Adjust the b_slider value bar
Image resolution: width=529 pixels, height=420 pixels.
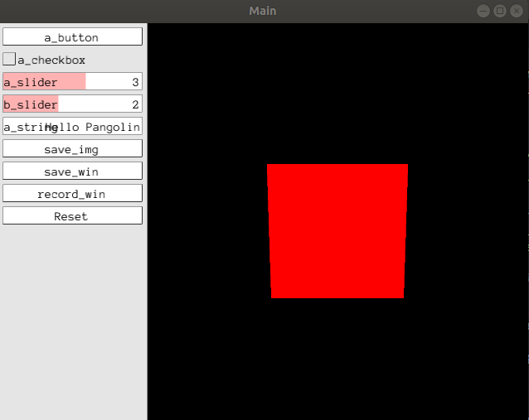click(72, 104)
